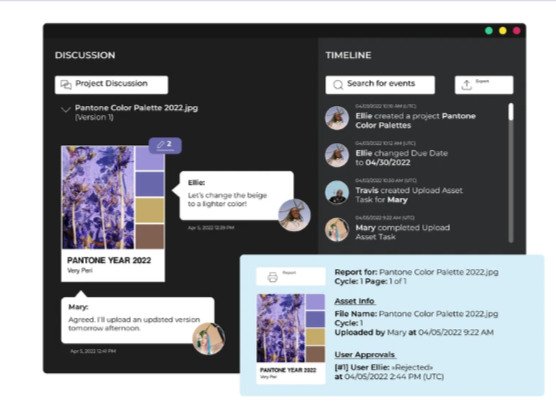Open the Asset Info heading link
This screenshot has width=556, height=411.
(x=355, y=301)
